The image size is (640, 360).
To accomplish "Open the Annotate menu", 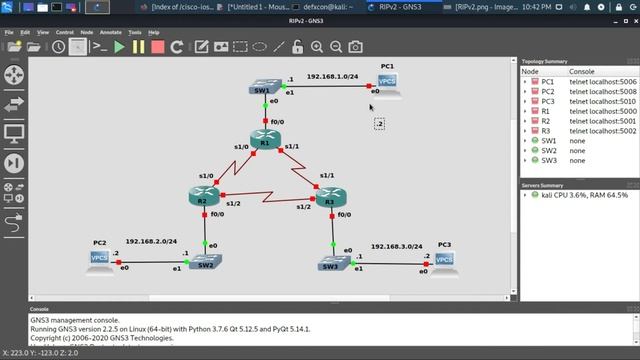I will (x=111, y=32).
